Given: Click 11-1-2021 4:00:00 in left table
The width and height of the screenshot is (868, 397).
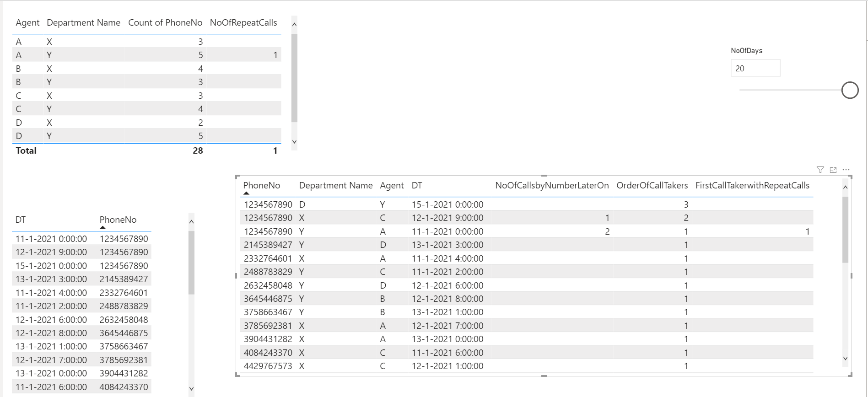Looking at the screenshot, I should coord(51,293).
